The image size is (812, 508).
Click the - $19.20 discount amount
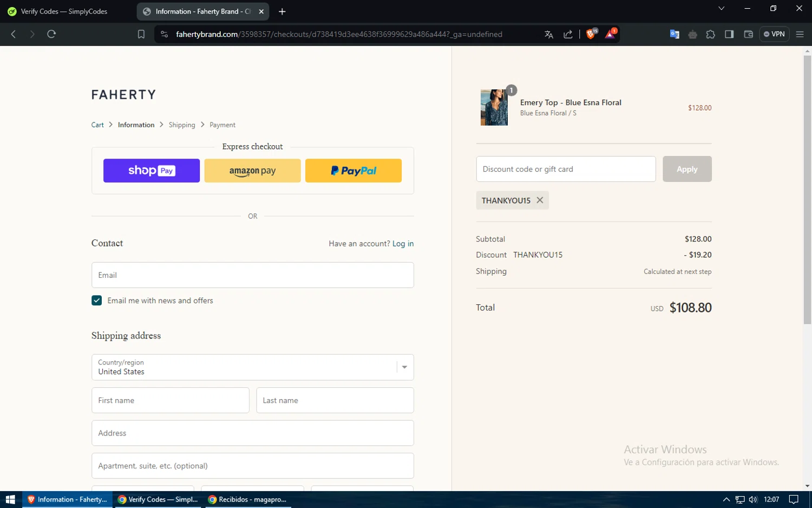point(698,255)
